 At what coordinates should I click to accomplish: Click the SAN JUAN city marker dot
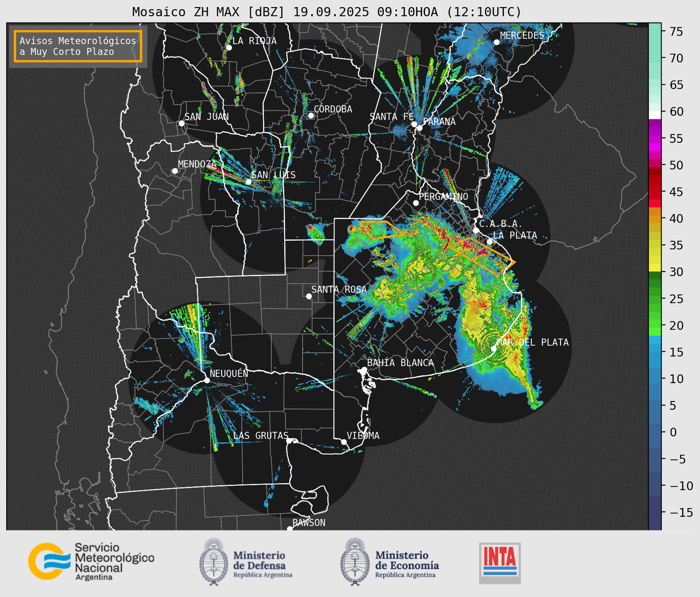click(181, 123)
